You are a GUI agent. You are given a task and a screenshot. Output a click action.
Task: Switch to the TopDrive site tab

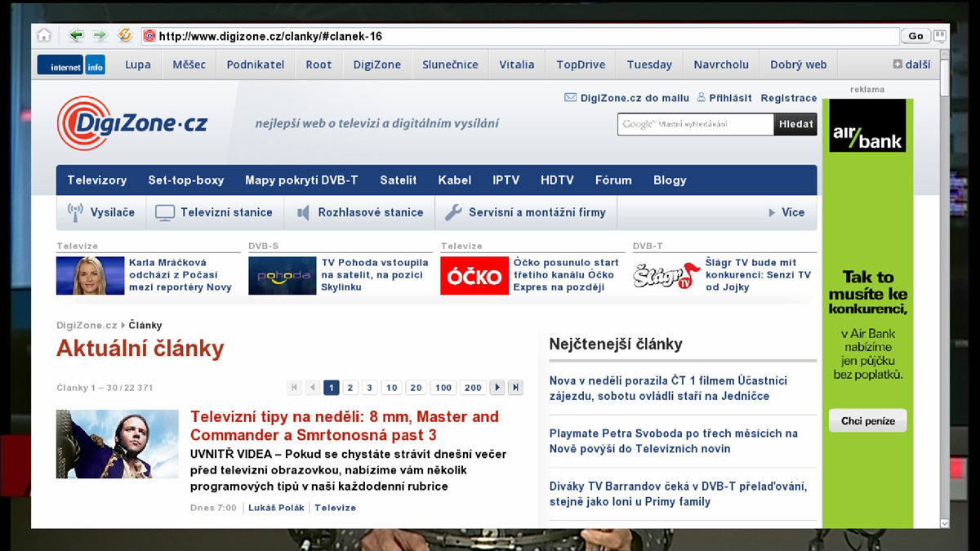581,64
